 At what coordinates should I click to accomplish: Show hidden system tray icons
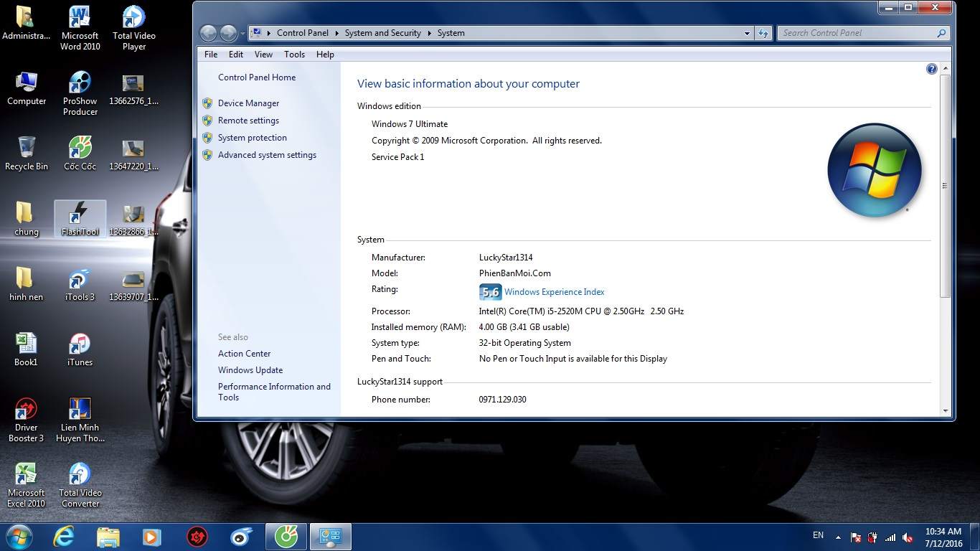(x=837, y=536)
